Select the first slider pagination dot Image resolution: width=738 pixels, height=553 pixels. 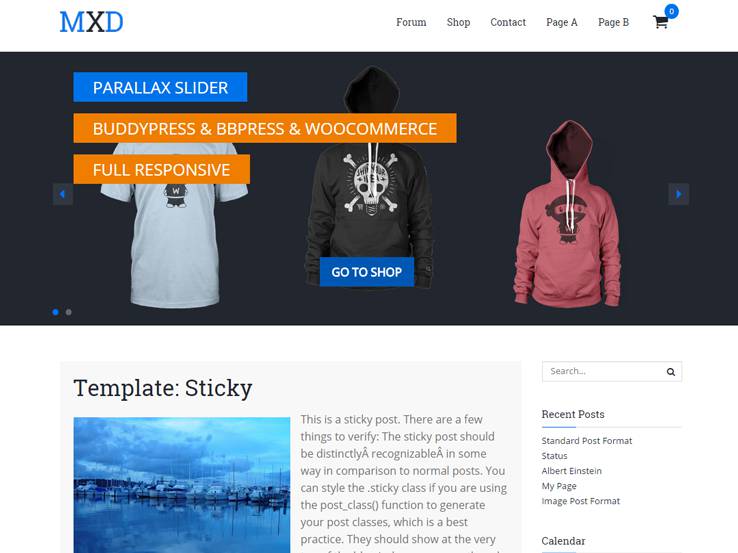pyautogui.click(x=56, y=312)
